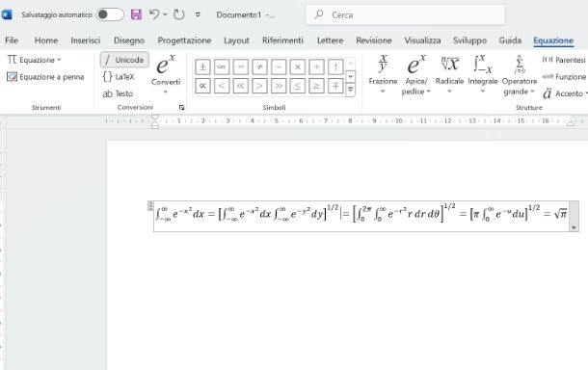Insert the plus-minus symbol
This screenshot has height=370, width=588.
click(202, 67)
